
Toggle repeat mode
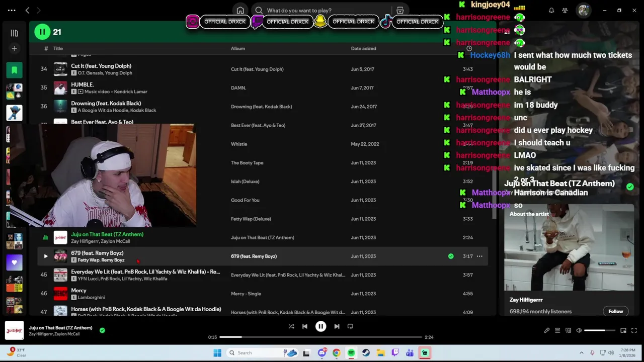click(x=350, y=326)
